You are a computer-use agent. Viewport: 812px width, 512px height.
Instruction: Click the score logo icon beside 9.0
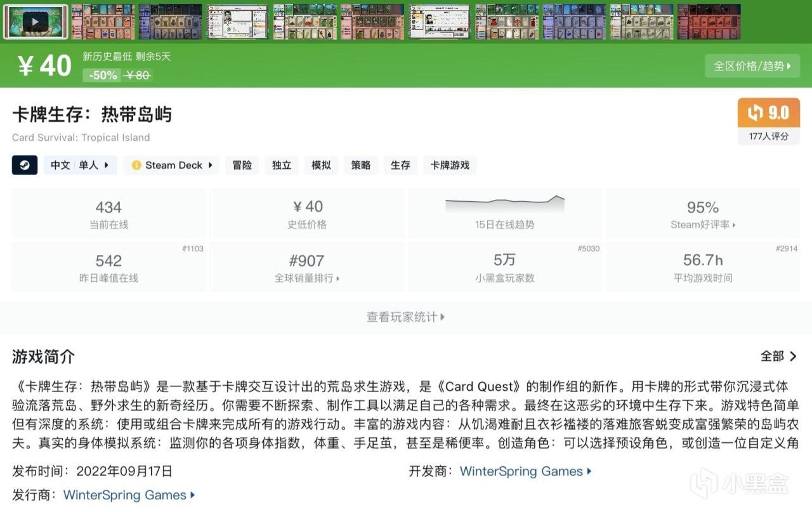click(755, 113)
